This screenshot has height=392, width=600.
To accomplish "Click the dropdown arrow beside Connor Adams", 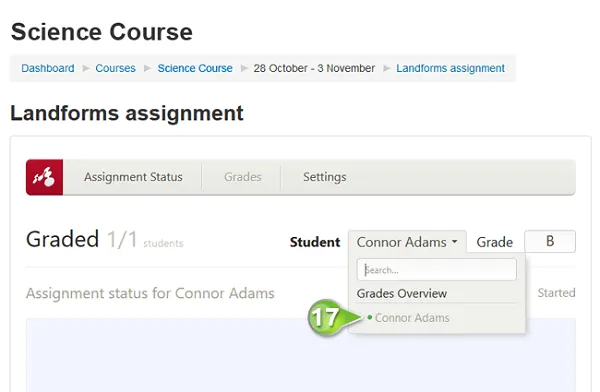I will (x=455, y=242).
